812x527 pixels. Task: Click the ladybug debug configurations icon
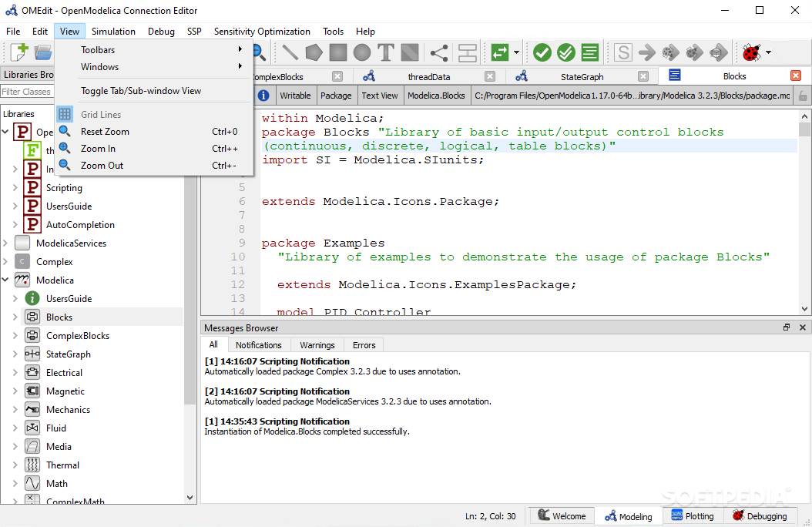[x=751, y=52]
